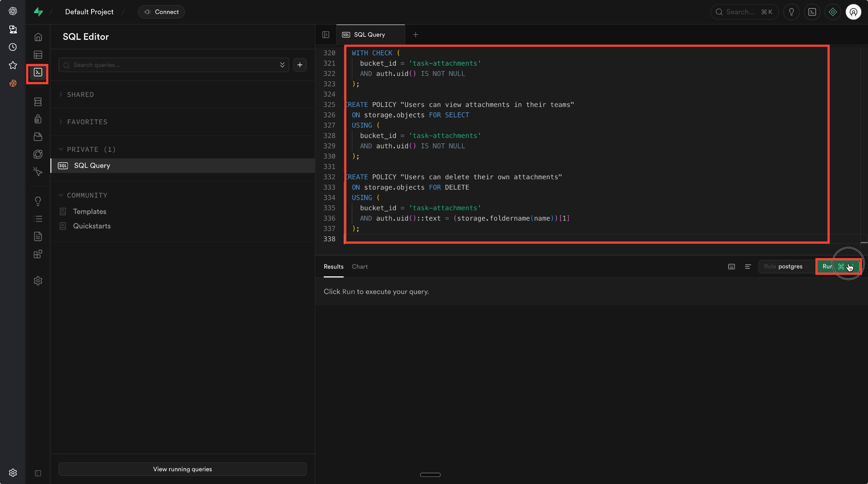Expand the SHARED queries section

pos(80,95)
